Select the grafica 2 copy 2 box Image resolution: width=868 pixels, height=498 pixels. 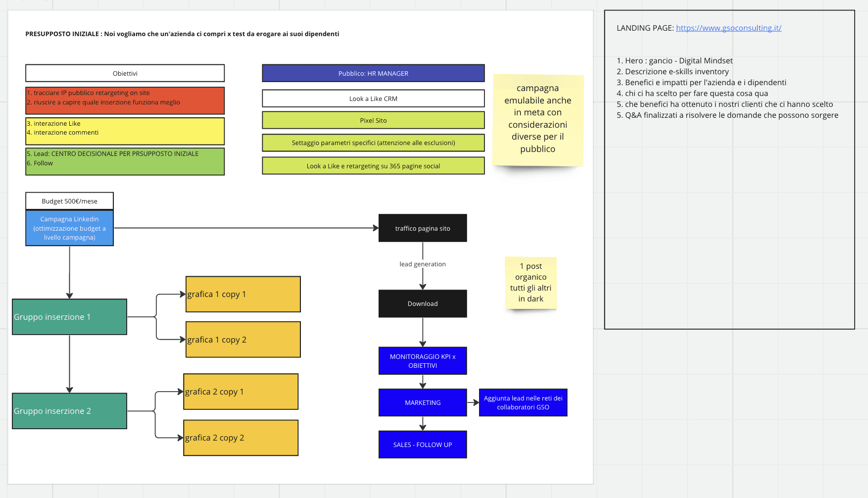241,438
